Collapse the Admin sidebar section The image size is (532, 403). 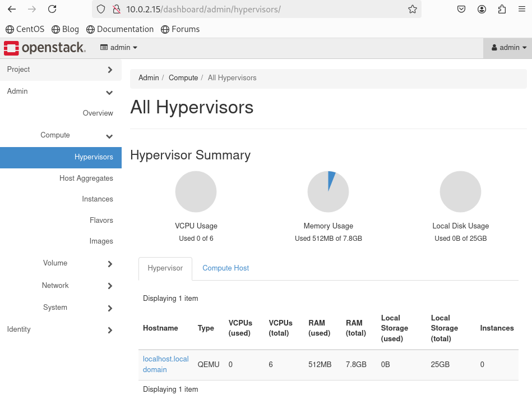click(x=61, y=91)
